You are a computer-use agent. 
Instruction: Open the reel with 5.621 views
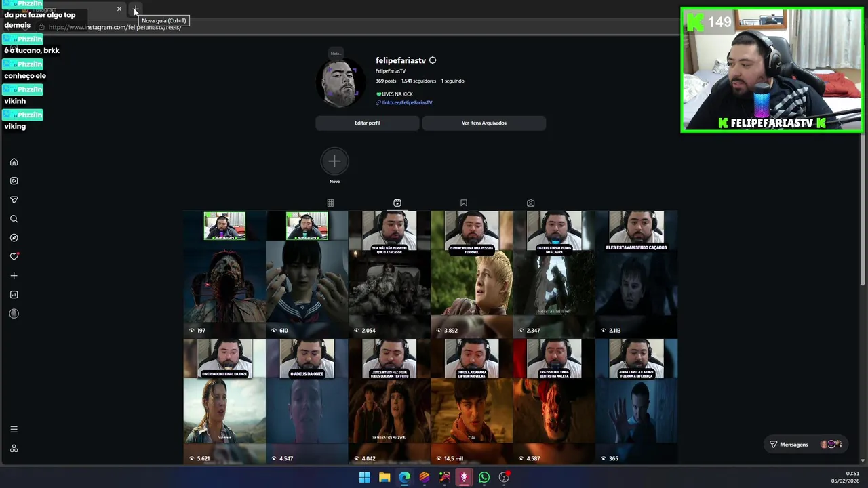click(224, 401)
